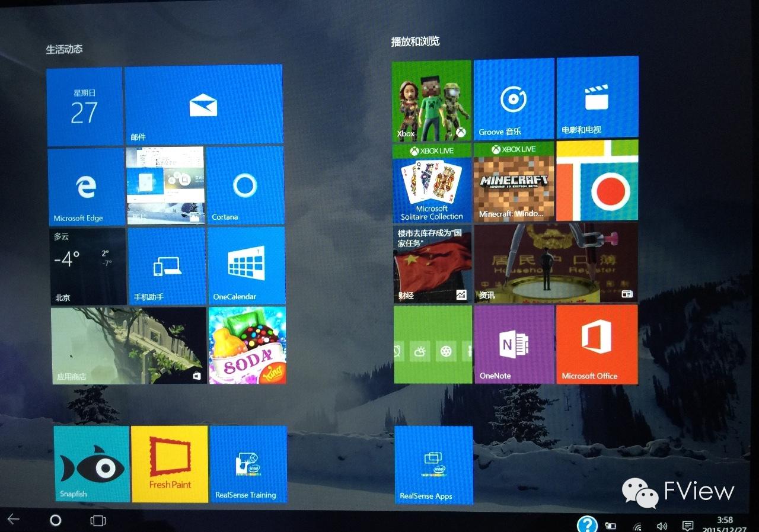Tap the Cortana circle on taskbar
Screen dimensions: 759x532
point(55,520)
